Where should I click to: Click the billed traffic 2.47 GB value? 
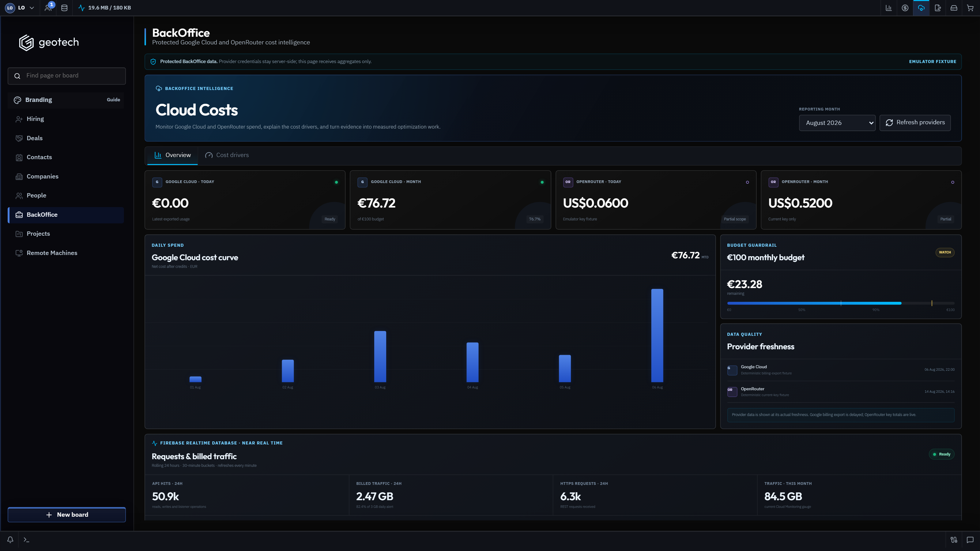[375, 497]
